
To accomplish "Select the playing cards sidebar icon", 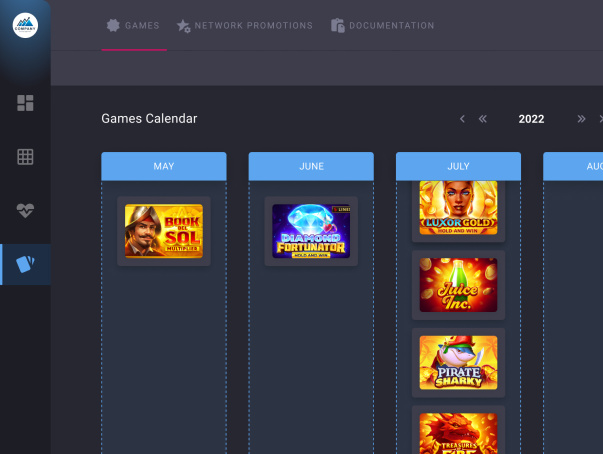I will [25, 264].
